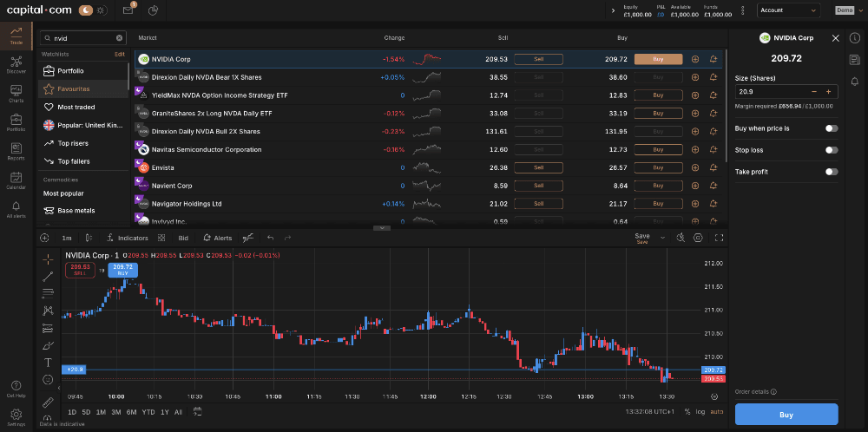Open the pie chart icon in the top bar
The image size is (868, 432).
[154, 10]
